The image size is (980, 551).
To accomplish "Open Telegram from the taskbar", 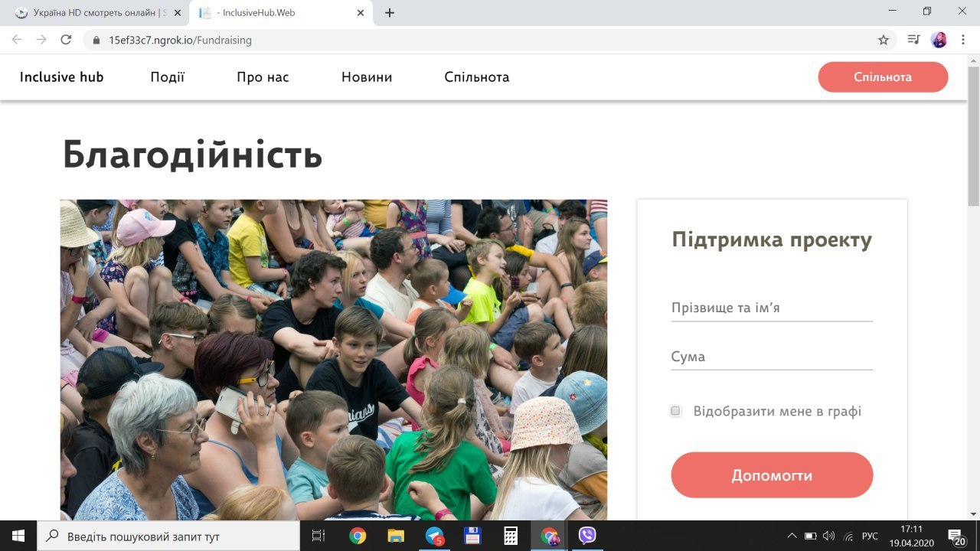I will click(x=434, y=536).
